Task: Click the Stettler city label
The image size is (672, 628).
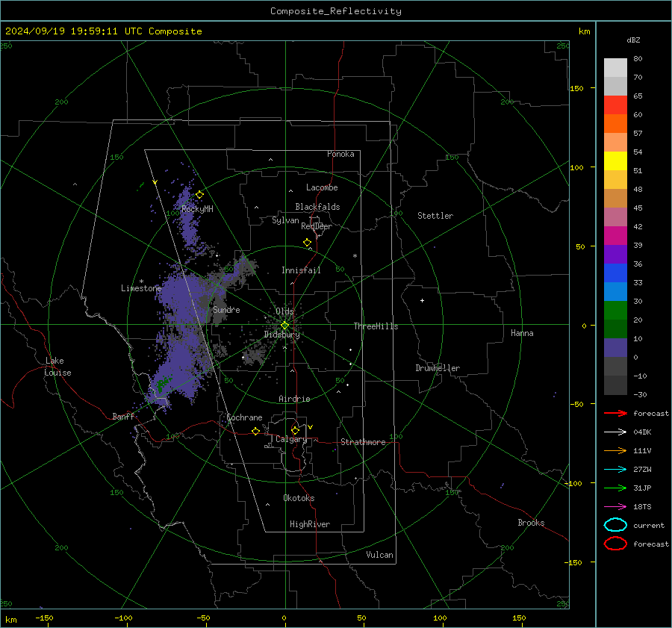Action: 435,216
